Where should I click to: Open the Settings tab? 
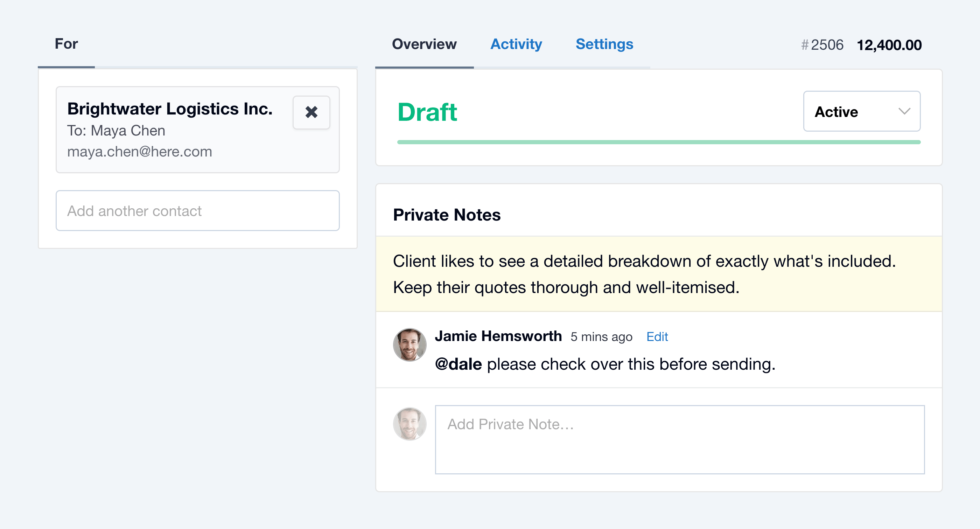[x=604, y=44]
